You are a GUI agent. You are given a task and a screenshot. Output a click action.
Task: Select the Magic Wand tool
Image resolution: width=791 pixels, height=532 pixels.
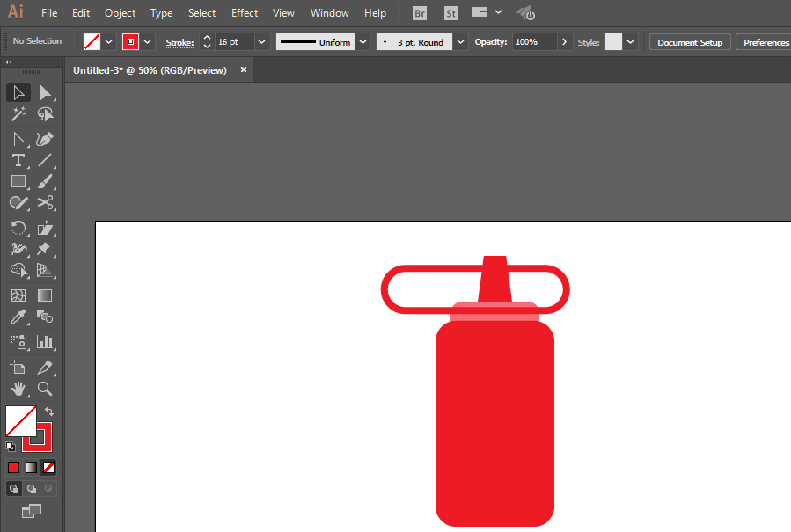click(18, 114)
